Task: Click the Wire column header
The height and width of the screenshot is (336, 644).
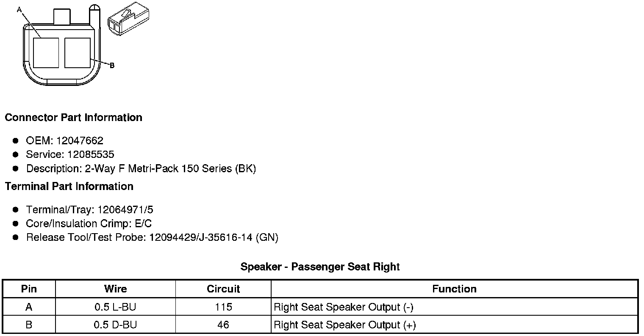Action: pyautogui.click(x=115, y=289)
